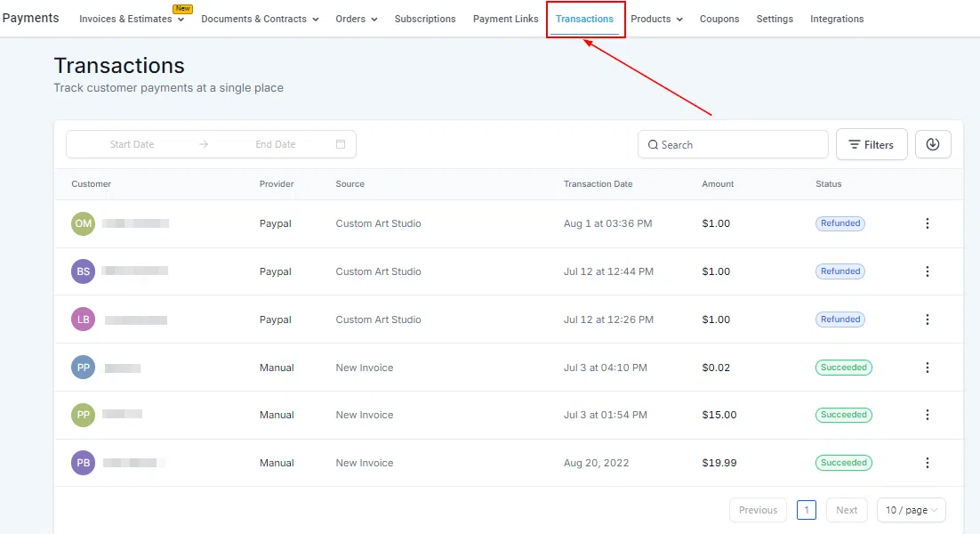
Task: Click Jul 3 at 04:10 PM date
Action: 605,368
